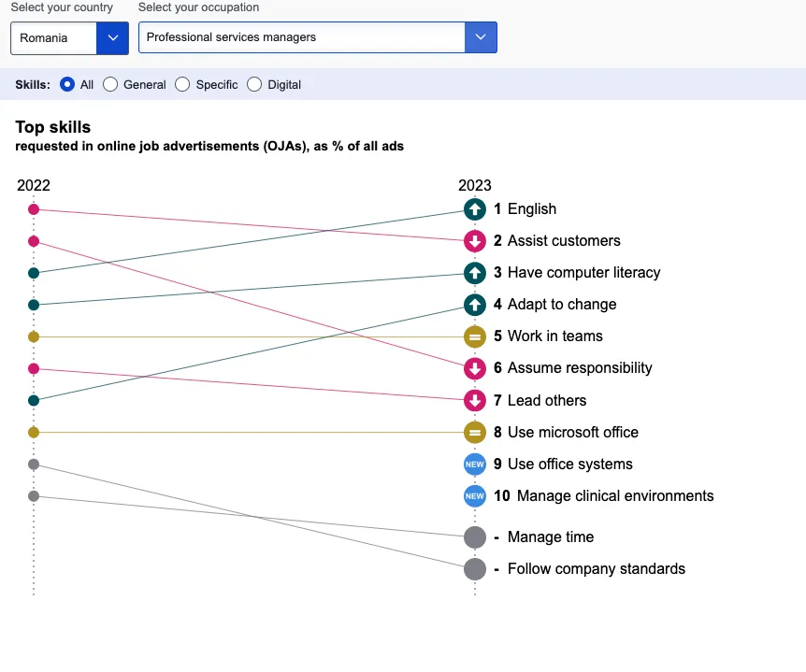The height and width of the screenshot is (672, 806).
Task: Click the equals icon beside Work in teams
Action: (475, 336)
